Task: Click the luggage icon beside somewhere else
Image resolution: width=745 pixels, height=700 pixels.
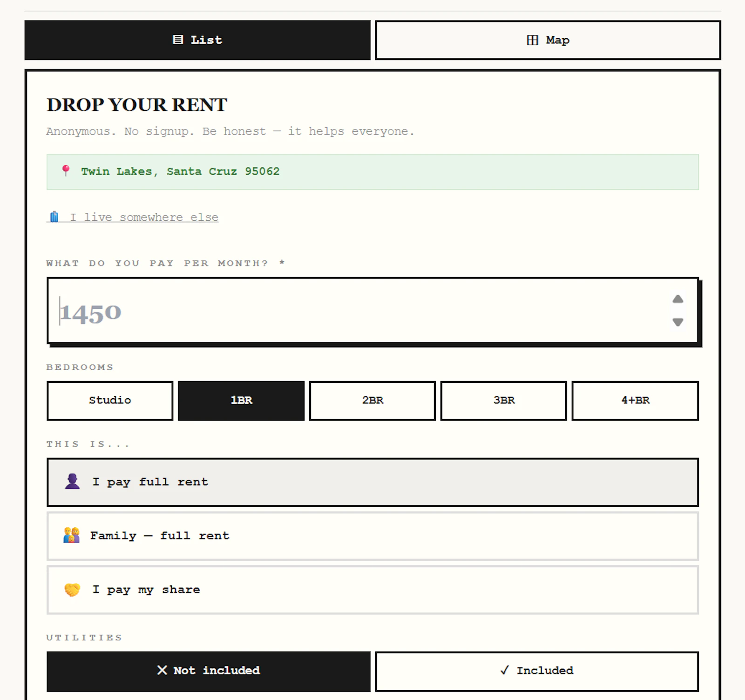Action: 54,217
